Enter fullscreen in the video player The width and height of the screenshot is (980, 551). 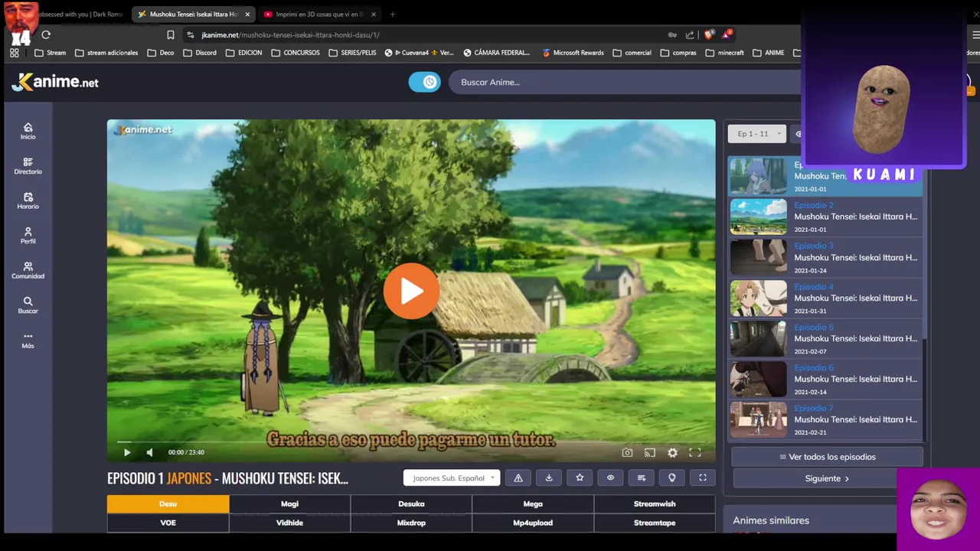coord(695,452)
